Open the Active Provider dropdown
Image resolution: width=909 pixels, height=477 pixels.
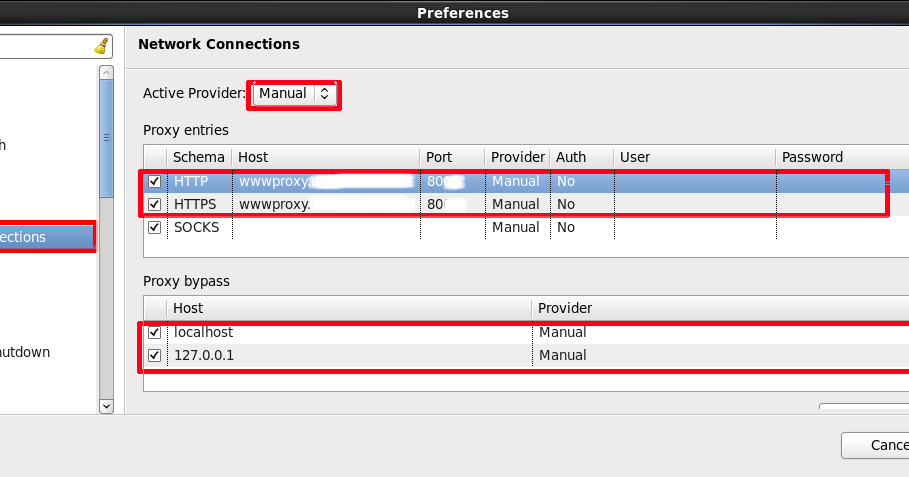tap(294, 93)
